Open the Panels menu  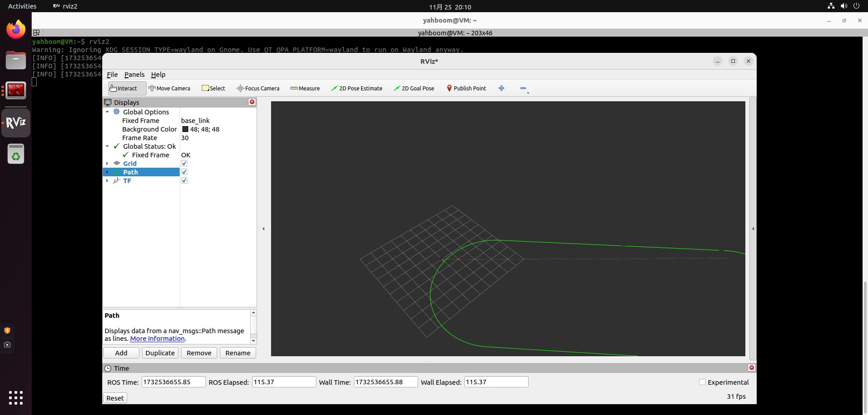[134, 75]
